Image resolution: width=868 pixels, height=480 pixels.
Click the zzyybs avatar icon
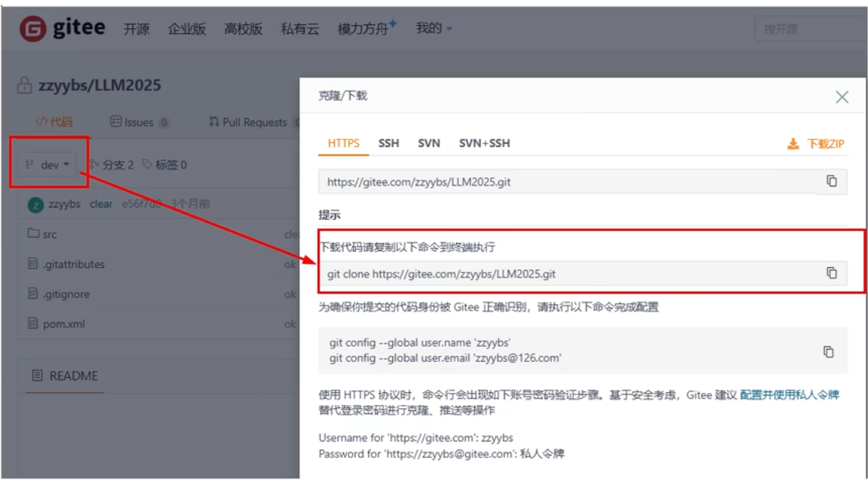[x=36, y=205]
